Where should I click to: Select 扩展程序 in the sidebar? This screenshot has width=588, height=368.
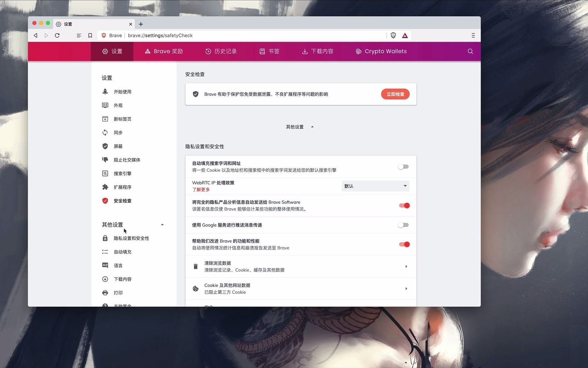(122, 187)
